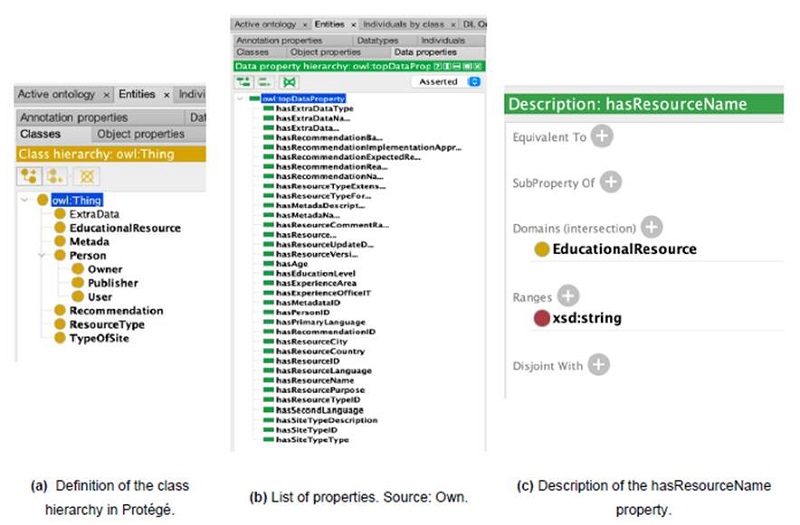Image resolution: width=800 pixels, height=525 pixels.
Task: Select Recommendation class in hierarchy
Action: point(116,311)
